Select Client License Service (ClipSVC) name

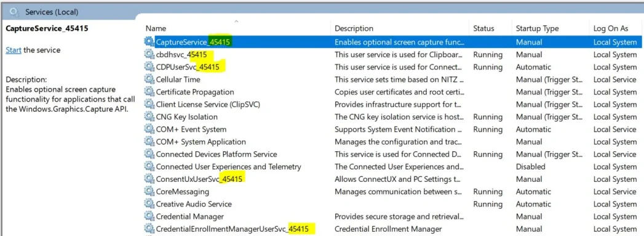(x=208, y=104)
